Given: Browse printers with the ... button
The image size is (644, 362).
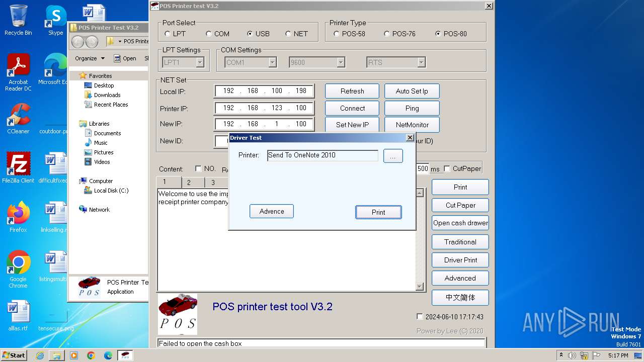Looking at the screenshot, I should coord(393,156).
